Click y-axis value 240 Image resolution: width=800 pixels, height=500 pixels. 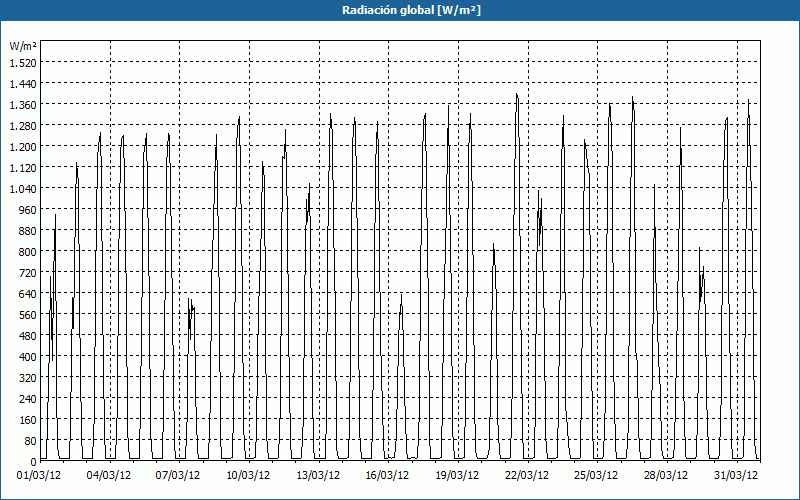(x=28, y=399)
